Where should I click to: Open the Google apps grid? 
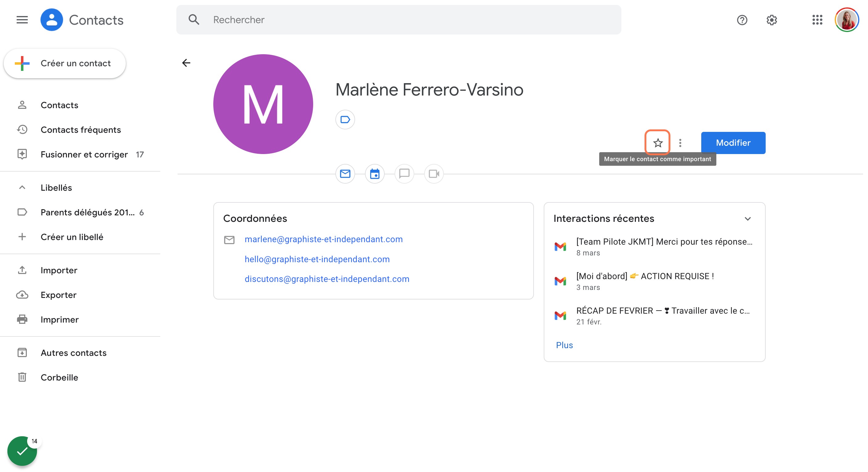click(817, 20)
